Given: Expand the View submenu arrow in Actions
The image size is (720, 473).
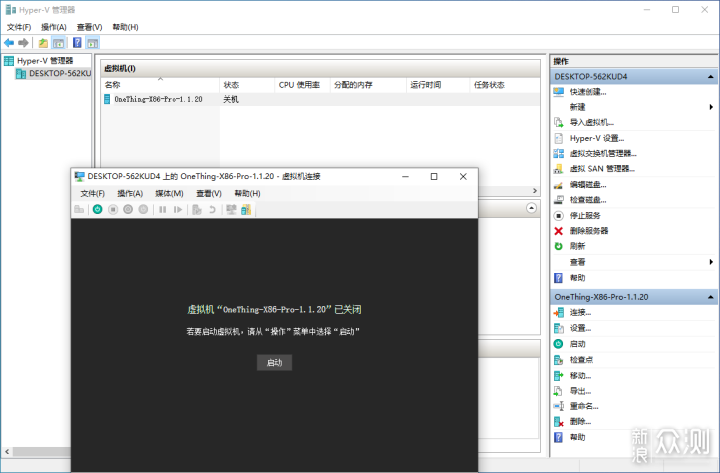Looking at the screenshot, I should click(711, 262).
